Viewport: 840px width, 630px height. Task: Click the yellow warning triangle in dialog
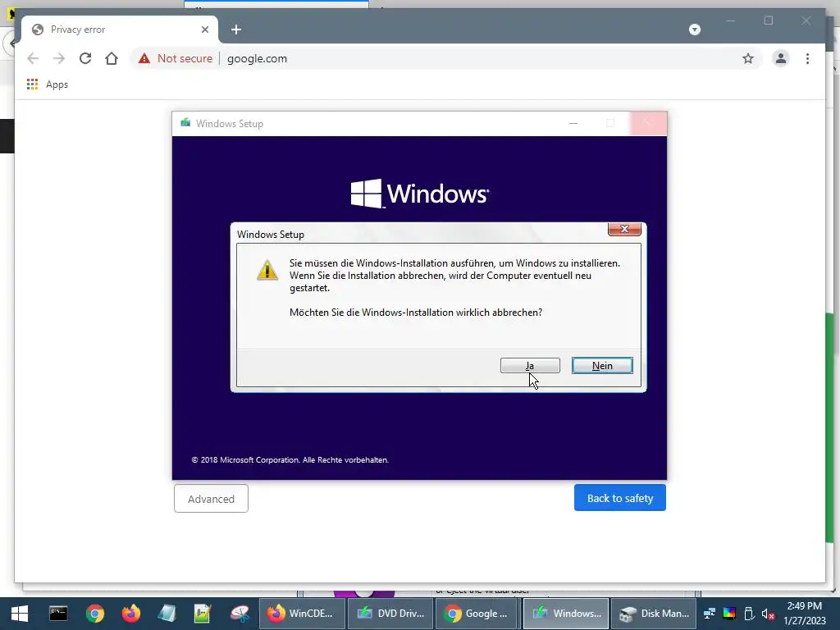267,269
